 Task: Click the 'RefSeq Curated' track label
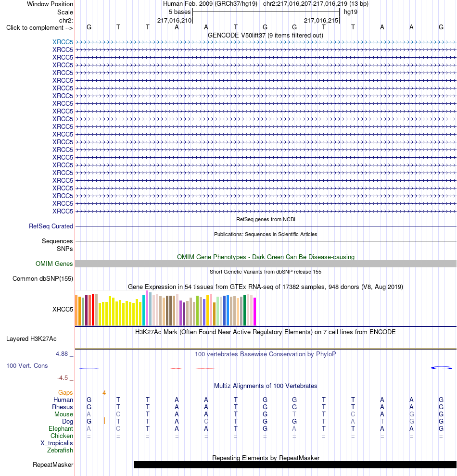pyautogui.click(x=51, y=226)
